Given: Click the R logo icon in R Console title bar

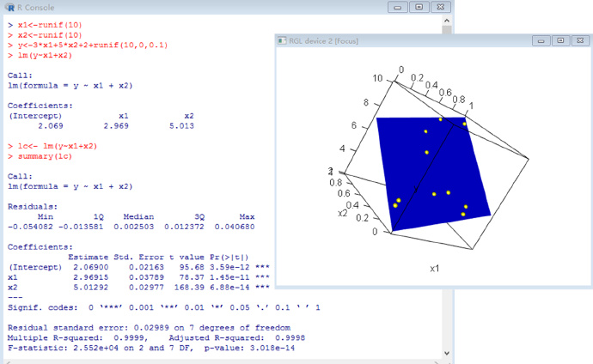Looking at the screenshot, I should 9,8.
